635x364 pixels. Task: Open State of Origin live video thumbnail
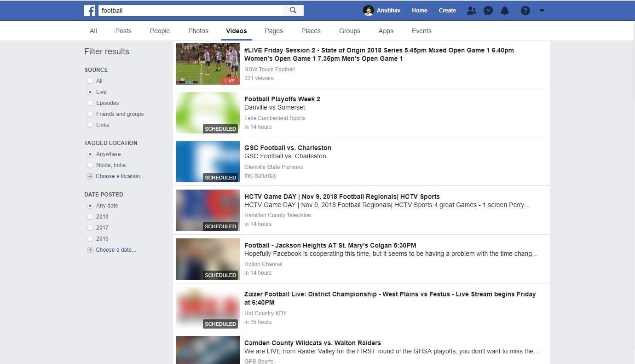tap(208, 64)
